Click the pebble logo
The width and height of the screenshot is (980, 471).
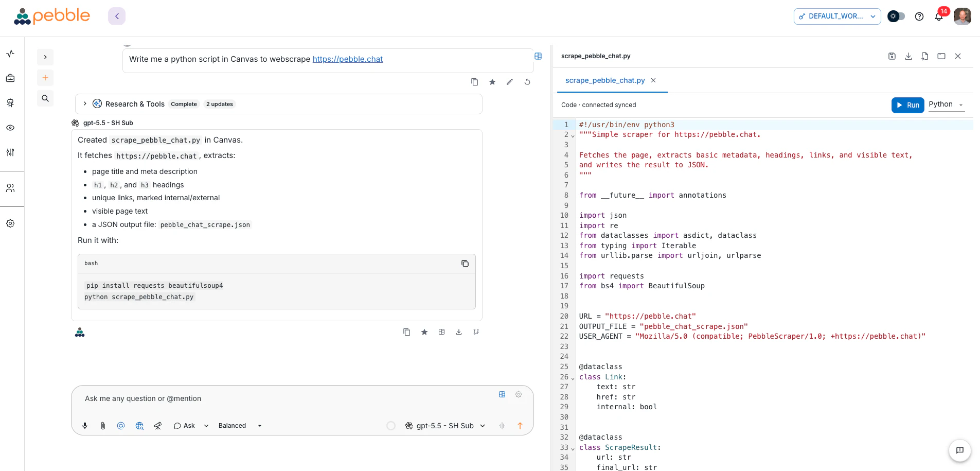[x=52, y=16]
